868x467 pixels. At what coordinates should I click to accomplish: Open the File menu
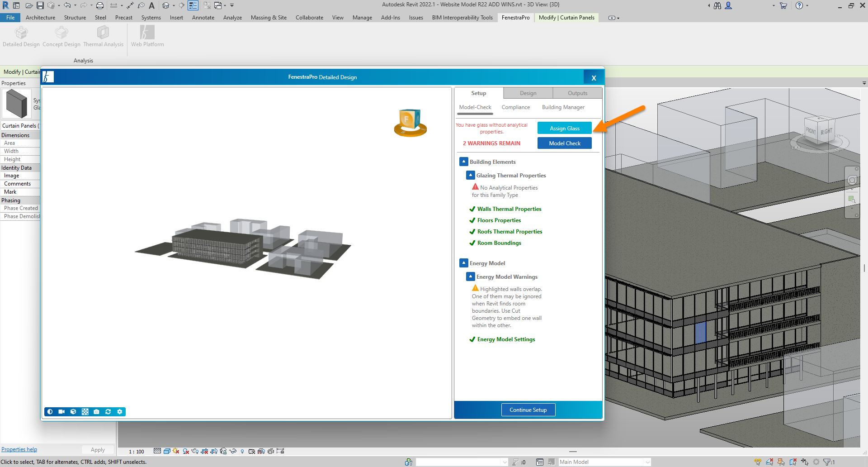tap(10, 18)
